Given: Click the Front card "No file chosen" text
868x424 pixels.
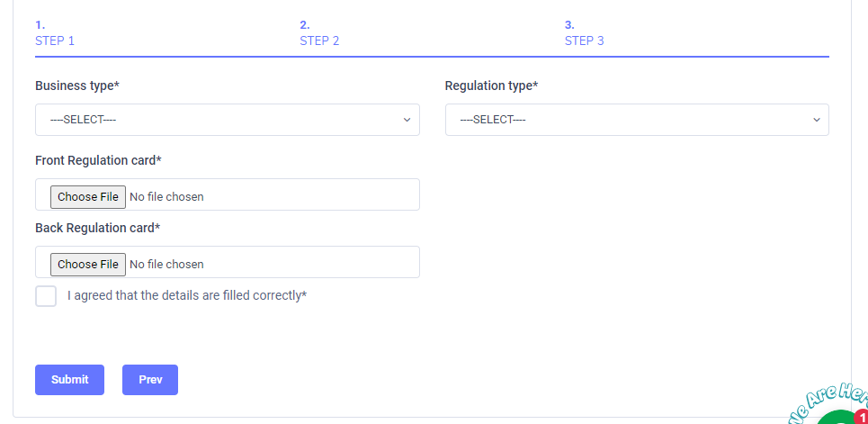Looking at the screenshot, I should pyautogui.click(x=166, y=196).
